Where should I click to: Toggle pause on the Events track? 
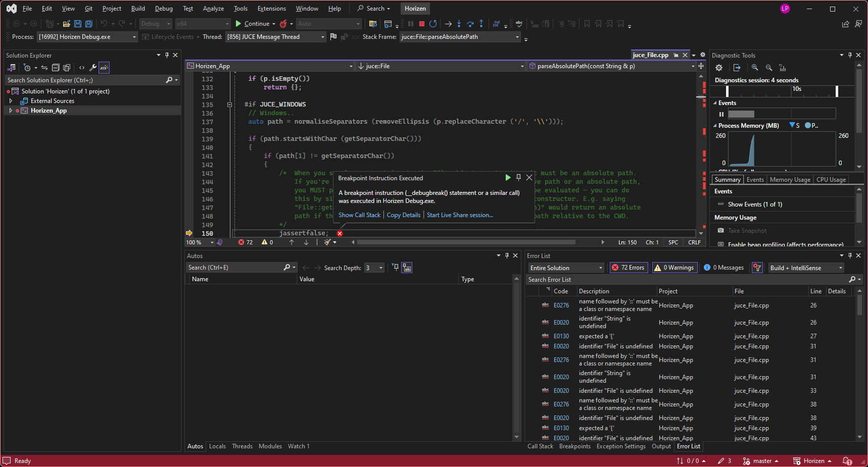click(x=721, y=114)
